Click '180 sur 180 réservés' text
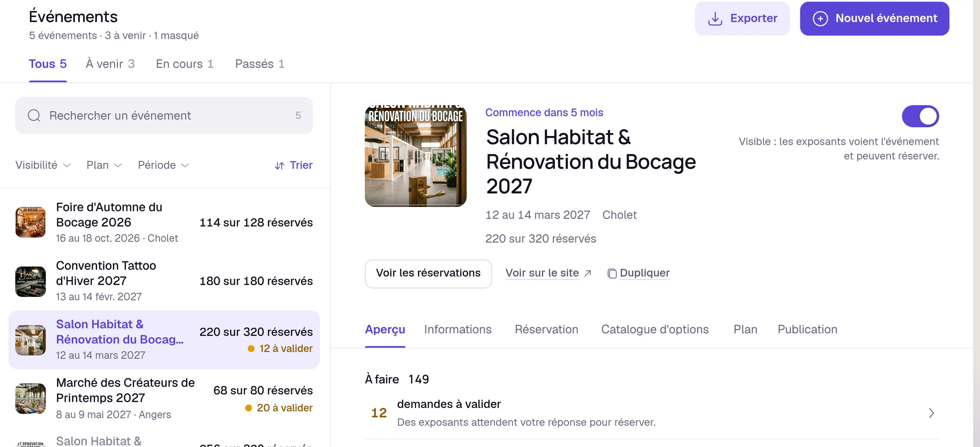 tap(256, 281)
